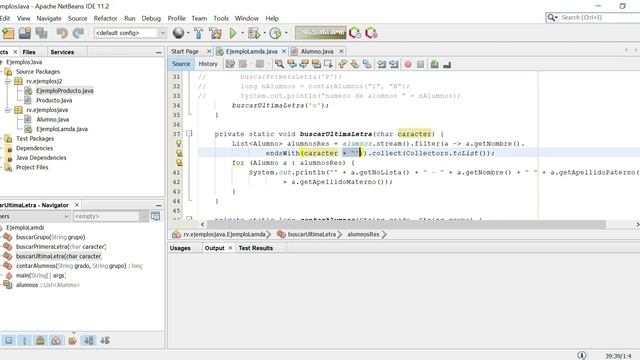
Task: Click the Find Selection magnifier in editor toolbar
Action: coord(279,64)
